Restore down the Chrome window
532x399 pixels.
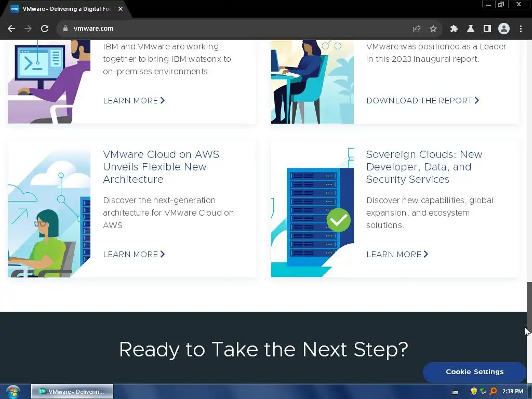[501, 5]
